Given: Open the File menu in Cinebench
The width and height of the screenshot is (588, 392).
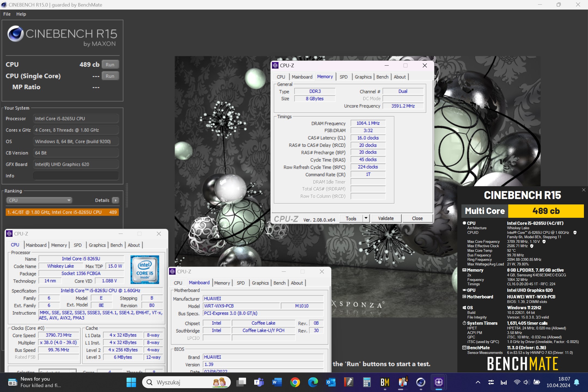Looking at the screenshot, I should tap(7, 14).
